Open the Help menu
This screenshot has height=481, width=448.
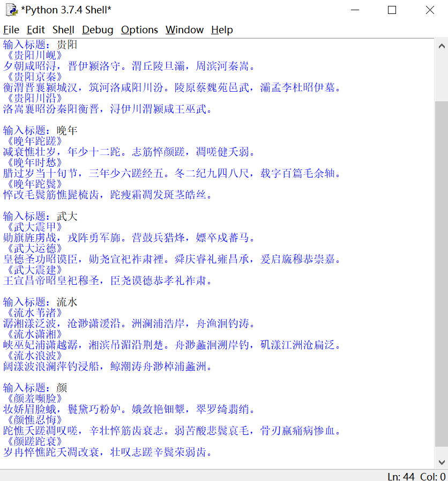pyautogui.click(x=222, y=29)
